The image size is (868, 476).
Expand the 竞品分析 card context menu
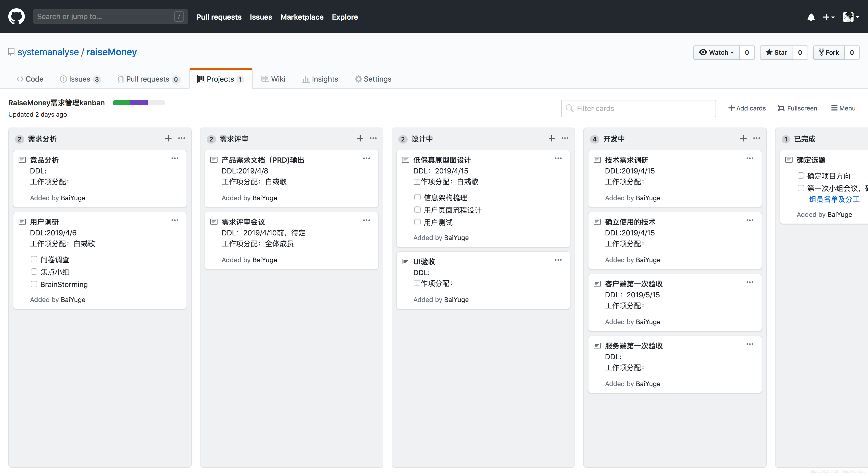coord(175,158)
